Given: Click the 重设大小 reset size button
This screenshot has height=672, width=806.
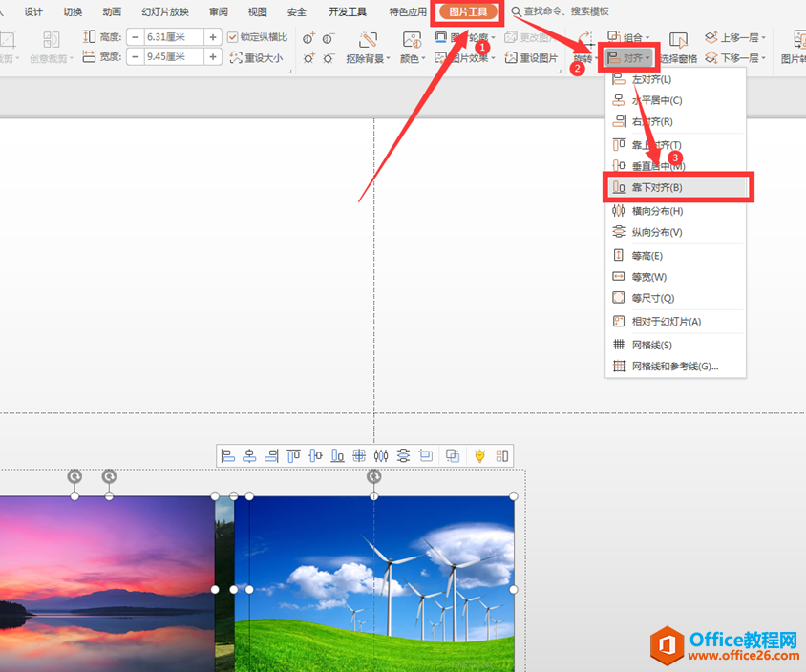Looking at the screenshot, I should pyautogui.click(x=256, y=57).
